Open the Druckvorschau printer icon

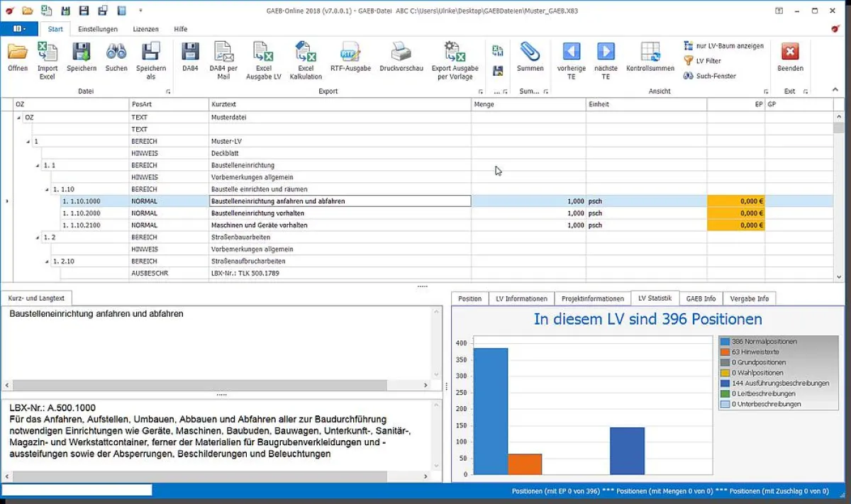pyautogui.click(x=401, y=53)
